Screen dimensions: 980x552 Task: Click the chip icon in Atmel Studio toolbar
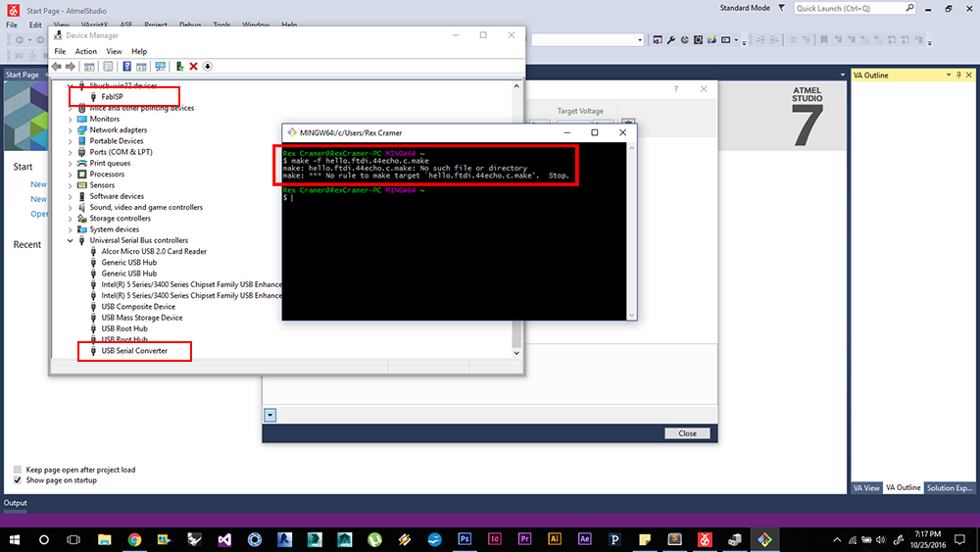point(698,40)
